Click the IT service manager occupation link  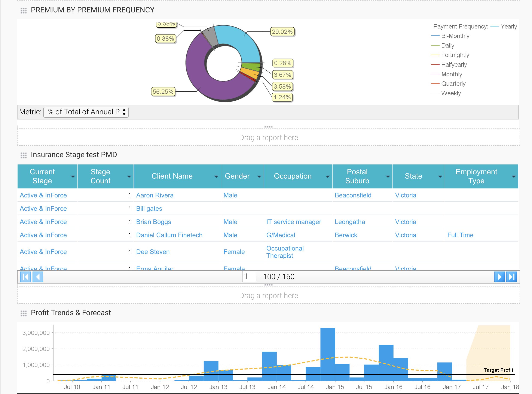293,222
